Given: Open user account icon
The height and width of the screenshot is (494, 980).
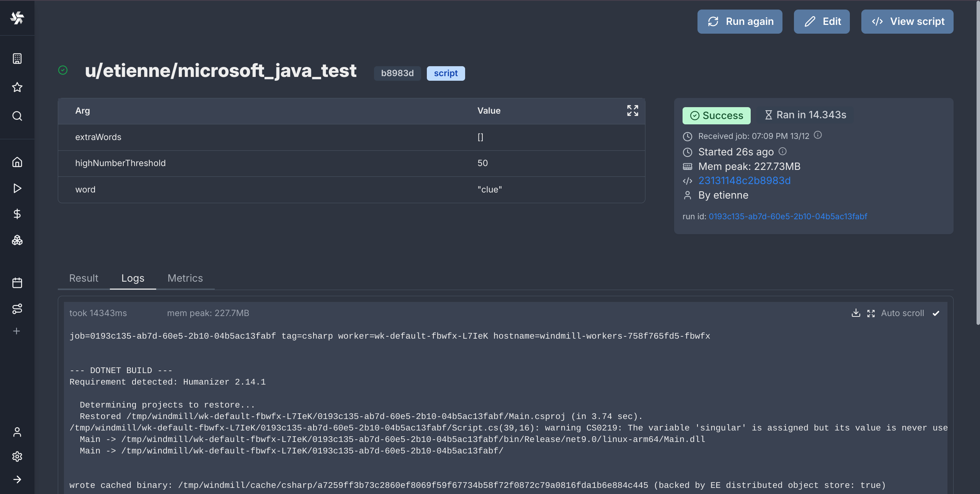Looking at the screenshot, I should [17, 432].
